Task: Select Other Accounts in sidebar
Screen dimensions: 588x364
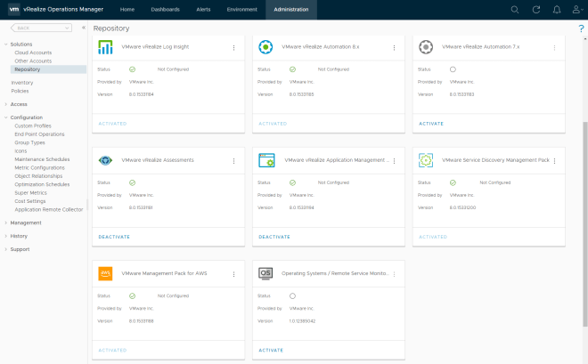Action: tap(33, 61)
